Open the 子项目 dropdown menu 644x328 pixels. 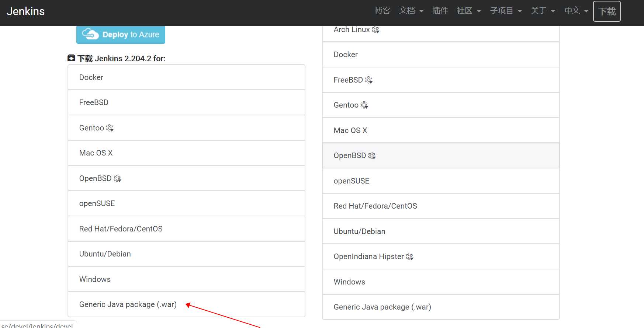(x=506, y=11)
